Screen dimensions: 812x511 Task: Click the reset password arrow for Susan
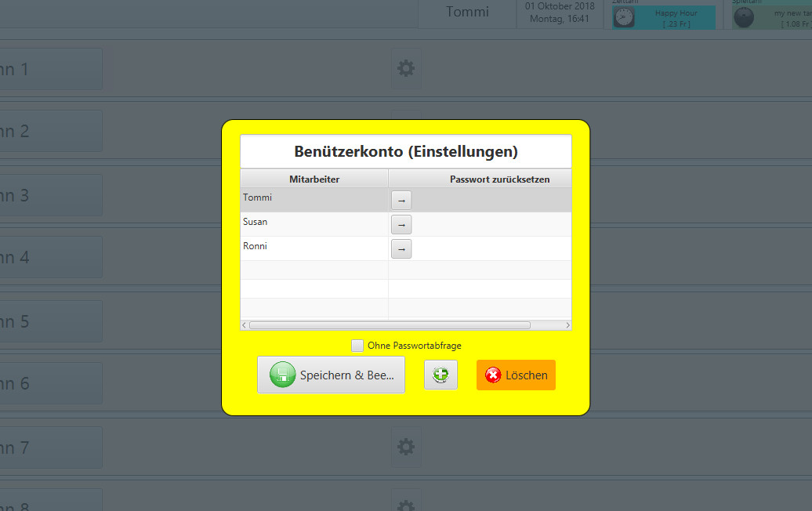coord(401,225)
